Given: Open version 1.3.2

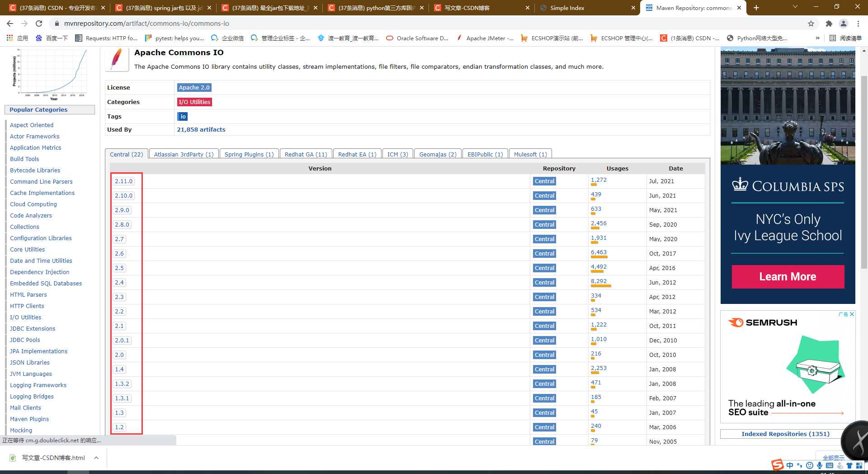Looking at the screenshot, I should coord(122,384).
